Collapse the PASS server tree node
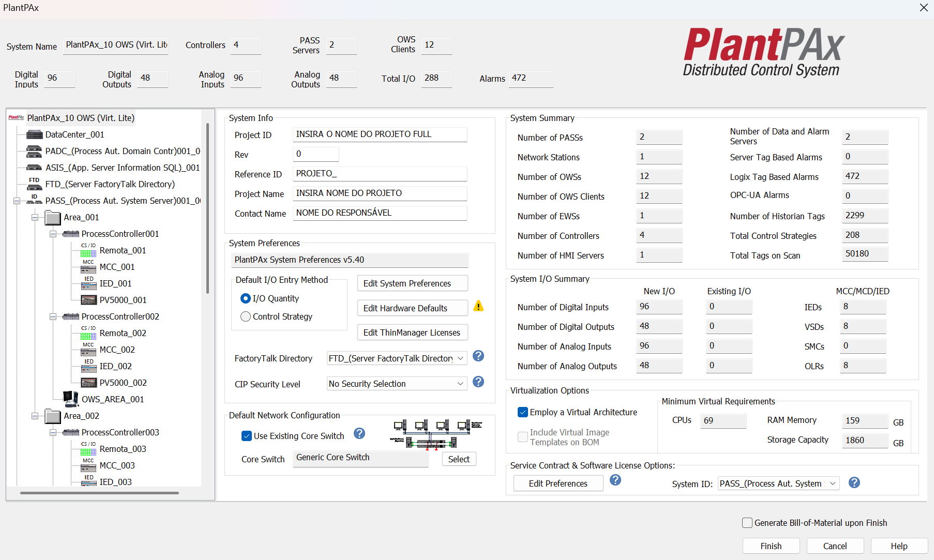The height and width of the screenshot is (560, 934). [x=17, y=201]
